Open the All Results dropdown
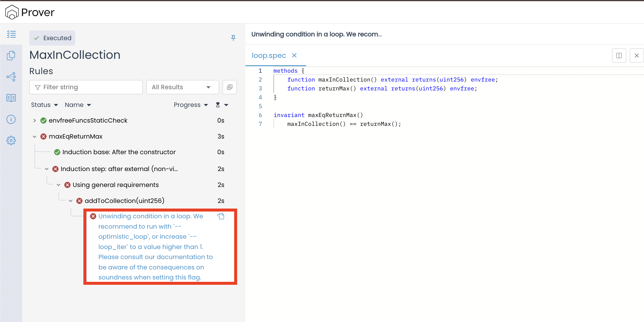 pos(182,87)
